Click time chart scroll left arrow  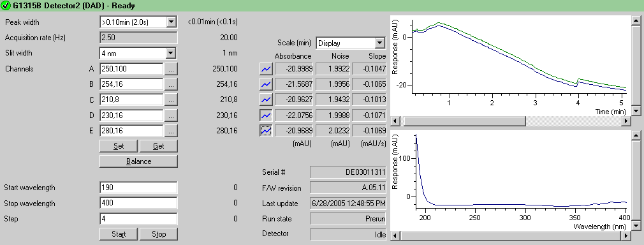tap(395, 121)
